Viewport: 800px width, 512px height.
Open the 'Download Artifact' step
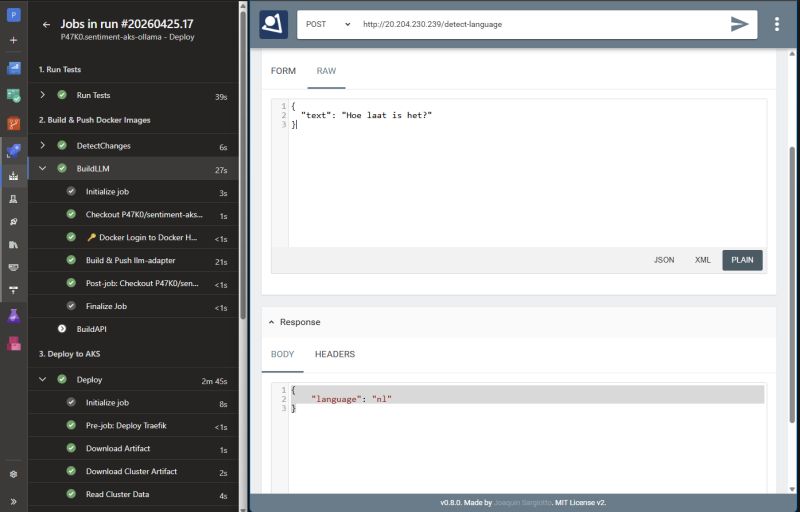point(133,448)
